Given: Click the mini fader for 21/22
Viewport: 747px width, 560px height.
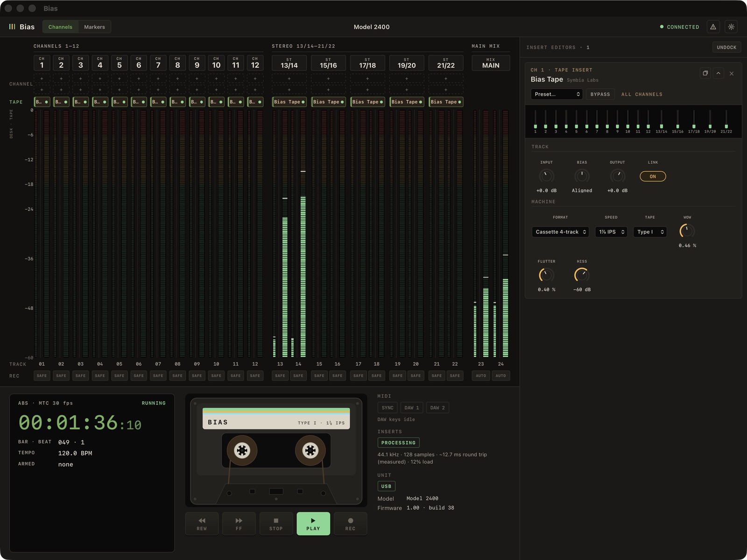Looking at the screenshot, I should pyautogui.click(x=726, y=119).
